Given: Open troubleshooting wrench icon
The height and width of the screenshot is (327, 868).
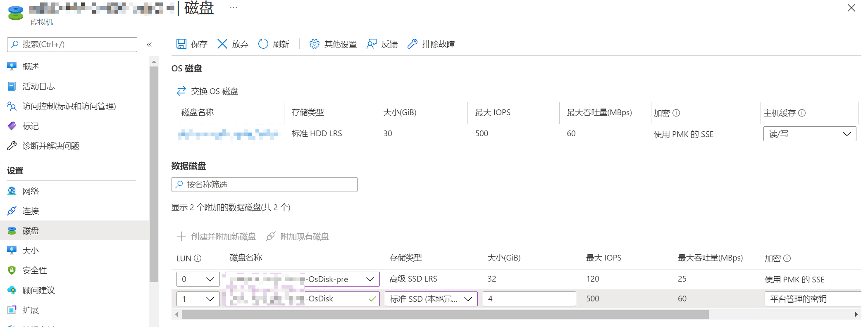Looking at the screenshot, I should click(x=412, y=44).
